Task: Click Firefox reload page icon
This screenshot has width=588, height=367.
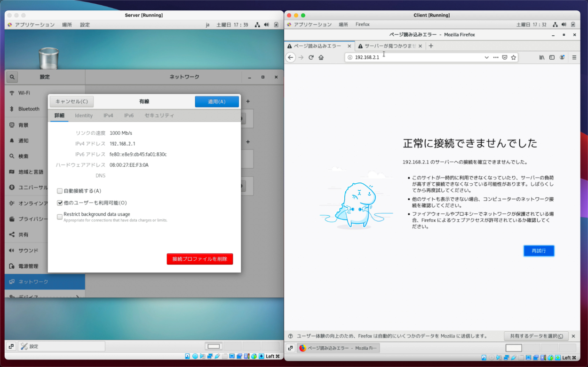Action: [x=311, y=57]
